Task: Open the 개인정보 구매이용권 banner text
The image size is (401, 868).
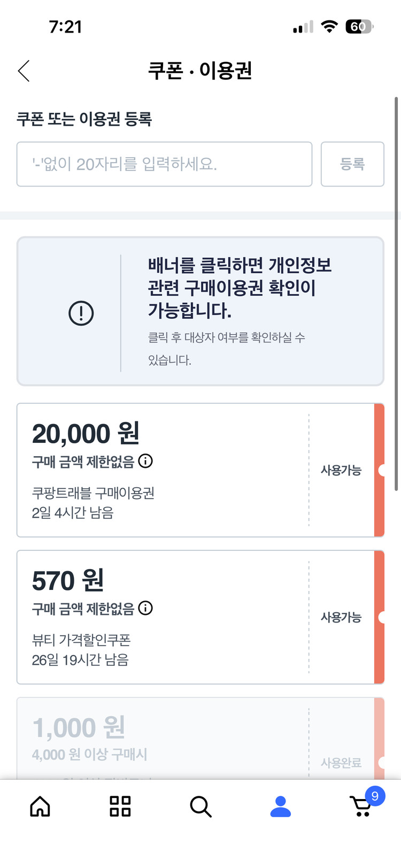Action: [240, 288]
